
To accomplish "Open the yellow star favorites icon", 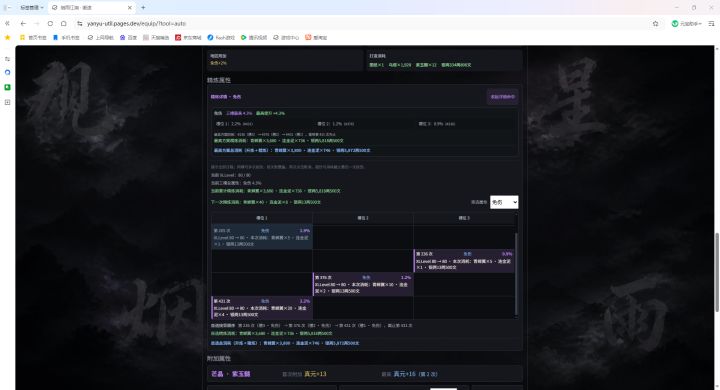I will point(7,37).
